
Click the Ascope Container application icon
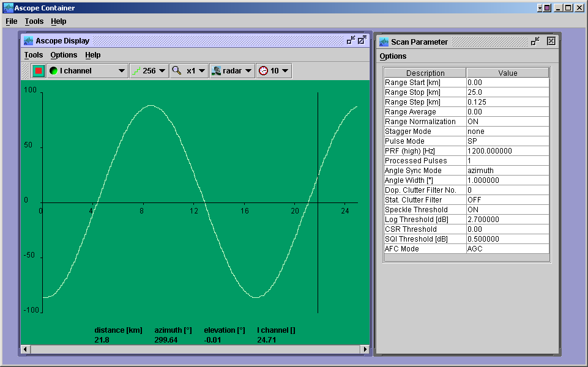point(8,7)
